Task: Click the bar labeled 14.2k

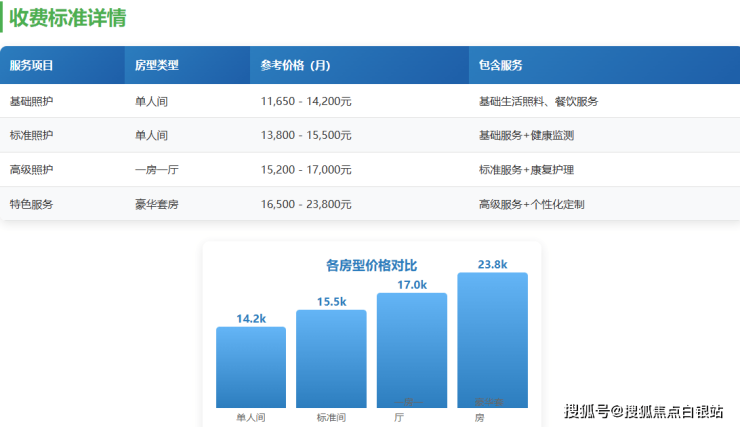Action: 251,367
